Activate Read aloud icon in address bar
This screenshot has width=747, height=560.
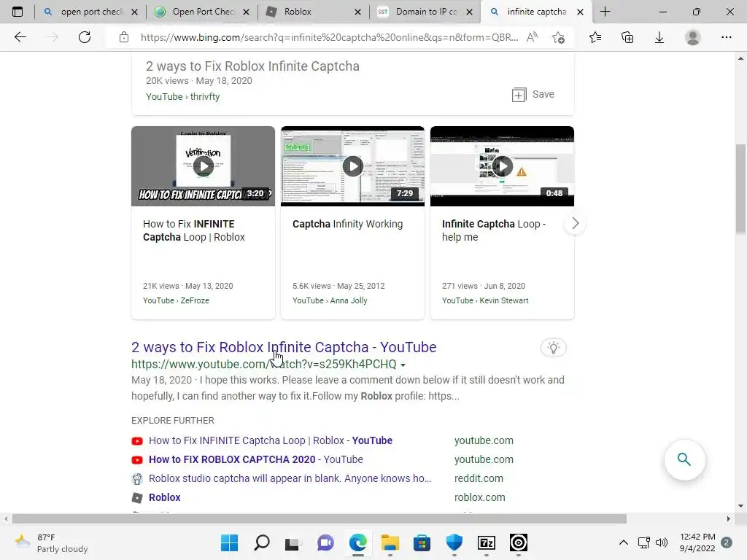[532, 37]
